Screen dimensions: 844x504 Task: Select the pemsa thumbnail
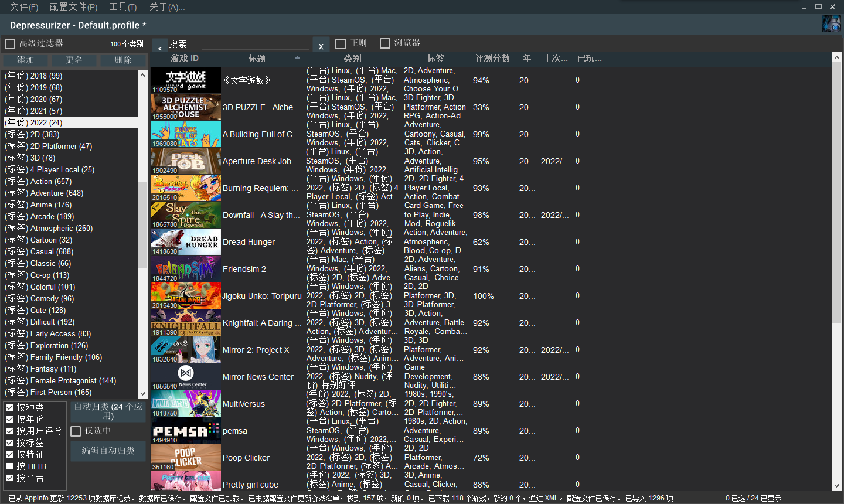(186, 431)
